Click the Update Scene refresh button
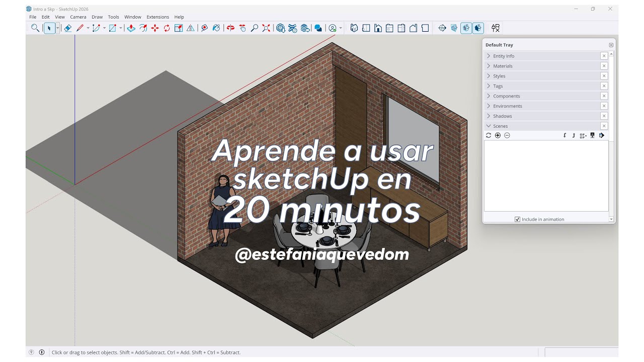Viewport: 644px width, 362px height. pos(489,135)
